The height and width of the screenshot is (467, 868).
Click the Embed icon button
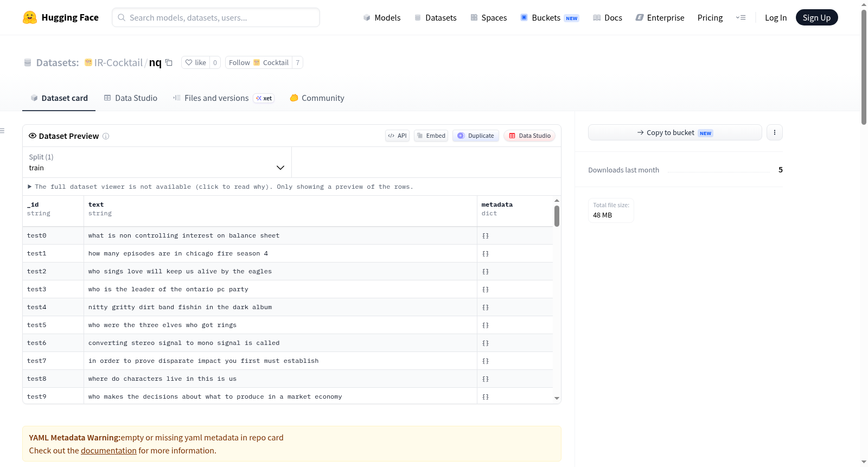[x=431, y=136]
